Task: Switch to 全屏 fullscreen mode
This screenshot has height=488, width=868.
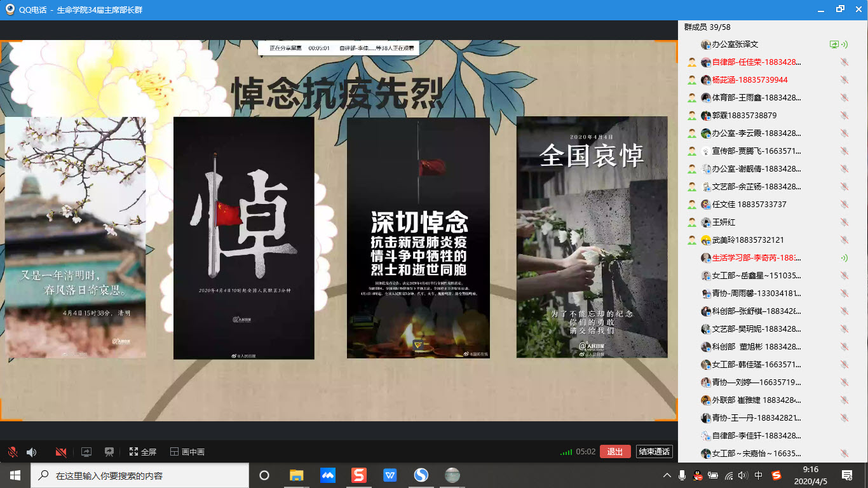Action: click(142, 452)
